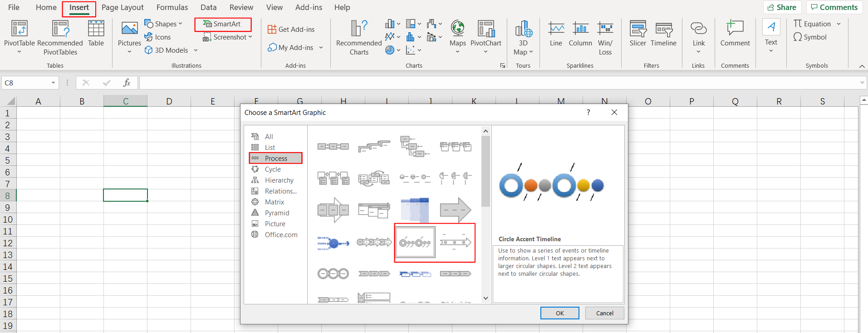Viewport: 868px width, 333px height.
Task: Confirm with the OK button
Action: click(x=559, y=313)
